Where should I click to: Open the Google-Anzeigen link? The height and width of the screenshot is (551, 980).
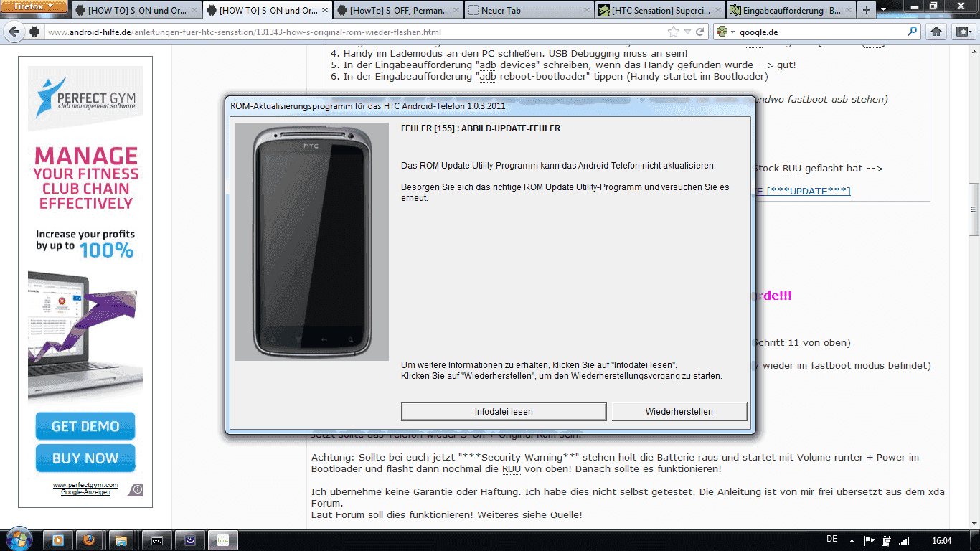[85, 492]
